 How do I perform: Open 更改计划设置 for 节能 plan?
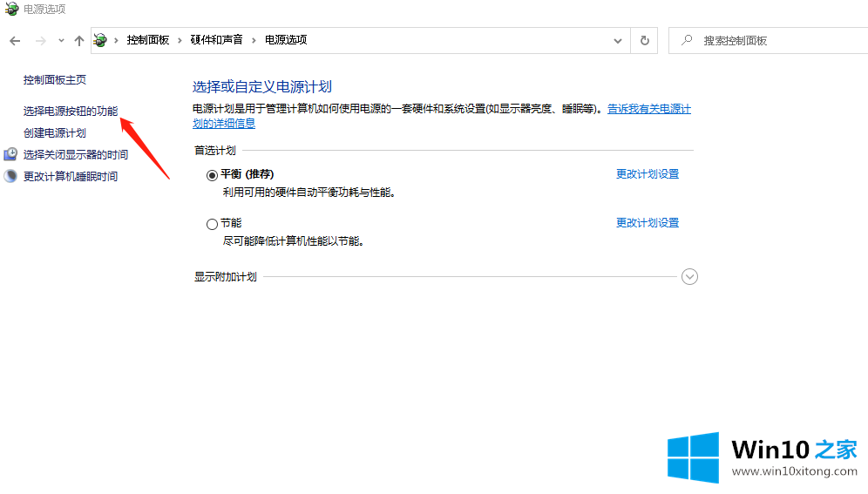pyautogui.click(x=648, y=222)
